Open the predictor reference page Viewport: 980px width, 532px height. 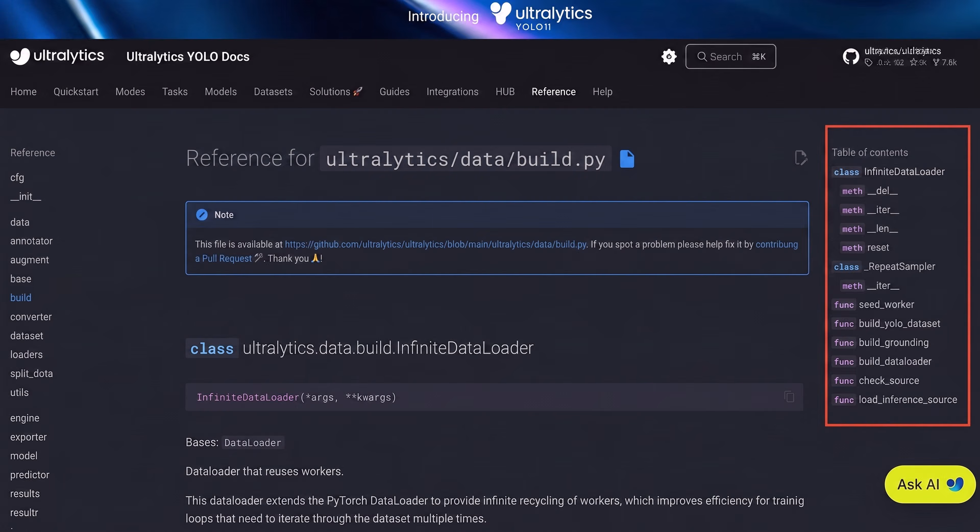click(x=30, y=475)
